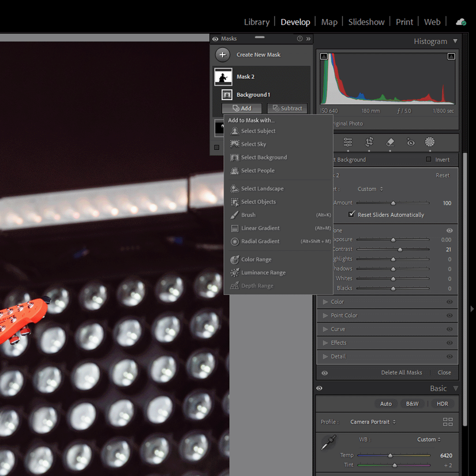Select the Edit sliders tool icon
The width and height of the screenshot is (476, 476).
[348, 142]
